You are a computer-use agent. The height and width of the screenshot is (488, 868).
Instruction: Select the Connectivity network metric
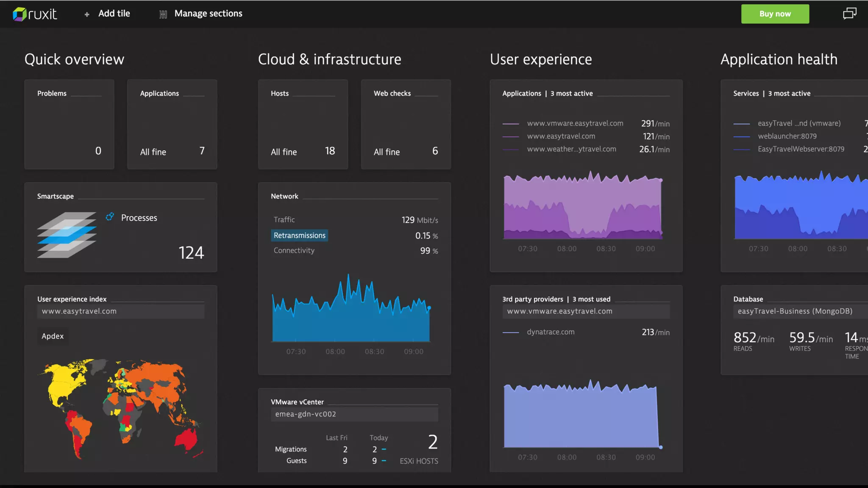[294, 251]
